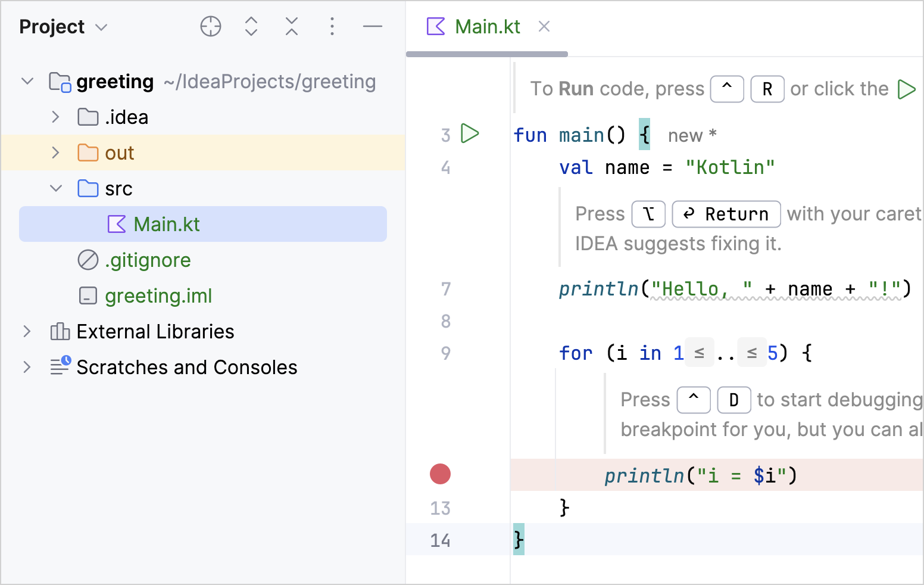Image resolution: width=924 pixels, height=585 pixels.
Task: Collapse the src folder
Action: click(x=55, y=189)
